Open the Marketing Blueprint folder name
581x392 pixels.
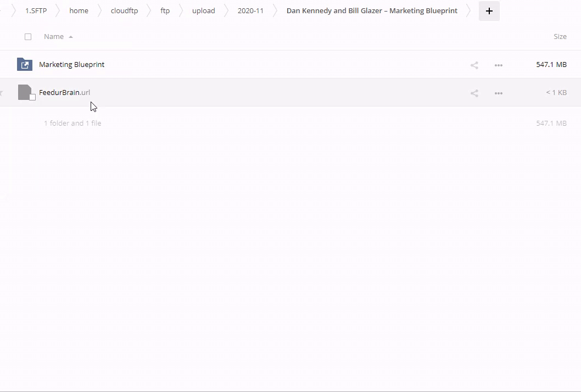(71, 64)
